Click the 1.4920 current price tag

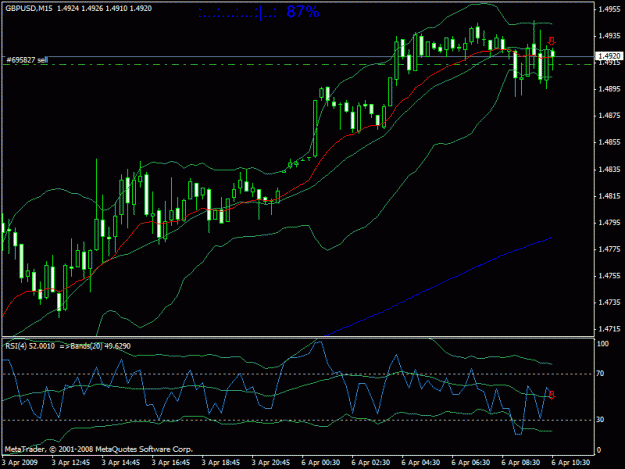[x=609, y=56]
